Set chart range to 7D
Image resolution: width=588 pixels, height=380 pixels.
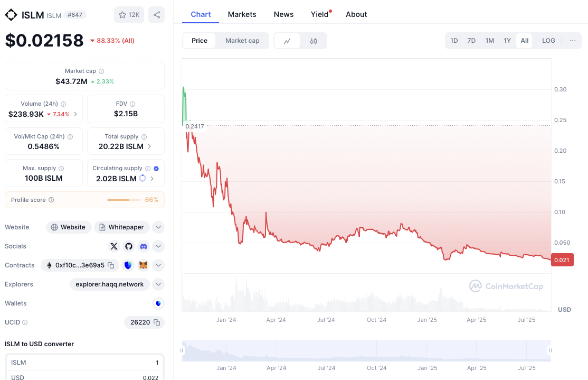point(471,41)
